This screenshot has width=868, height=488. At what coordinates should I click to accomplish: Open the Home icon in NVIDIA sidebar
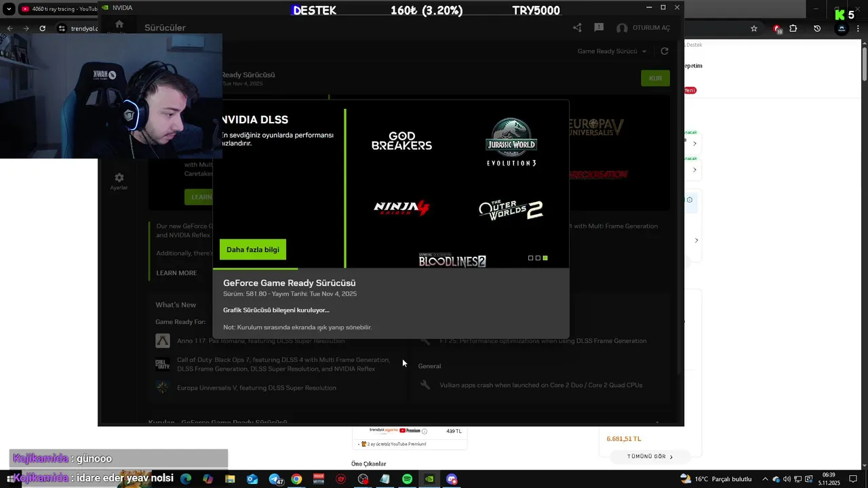[x=119, y=24]
